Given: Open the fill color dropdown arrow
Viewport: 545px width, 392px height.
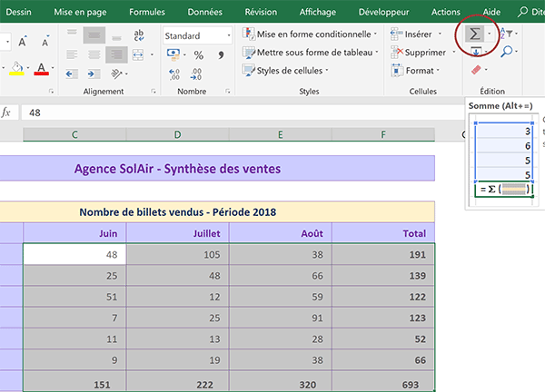Looking at the screenshot, I should (x=28, y=68).
